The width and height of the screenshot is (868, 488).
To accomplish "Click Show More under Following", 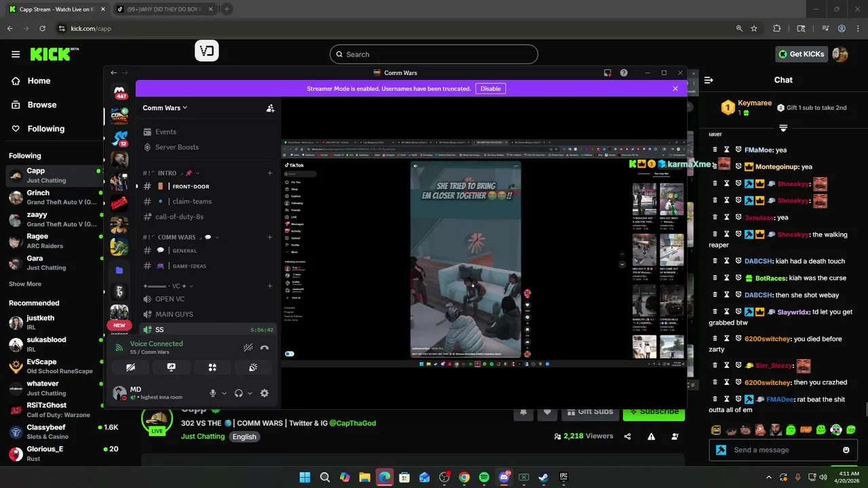I will point(25,284).
